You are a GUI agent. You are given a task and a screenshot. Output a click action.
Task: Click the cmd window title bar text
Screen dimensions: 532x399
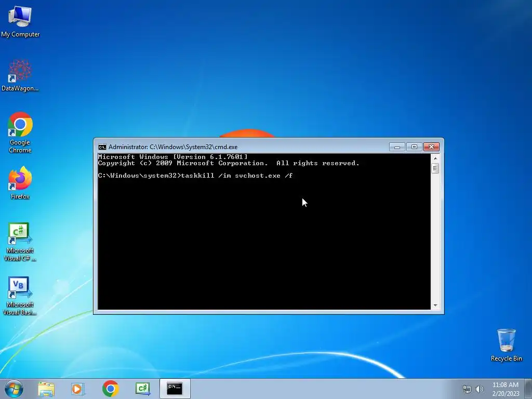pyautogui.click(x=173, y=147)
